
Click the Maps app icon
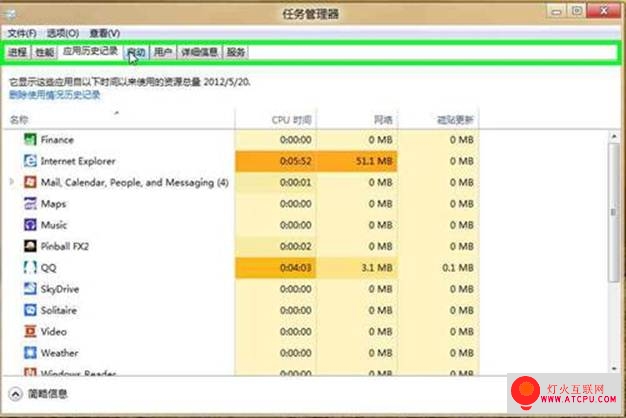tap(30, 204)
